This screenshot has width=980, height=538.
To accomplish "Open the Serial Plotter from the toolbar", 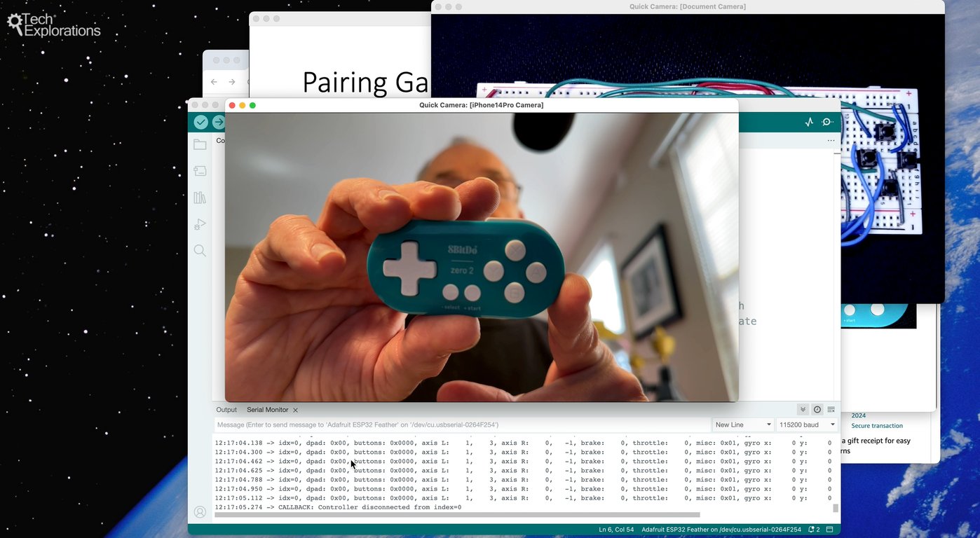I will coord(809,122).
